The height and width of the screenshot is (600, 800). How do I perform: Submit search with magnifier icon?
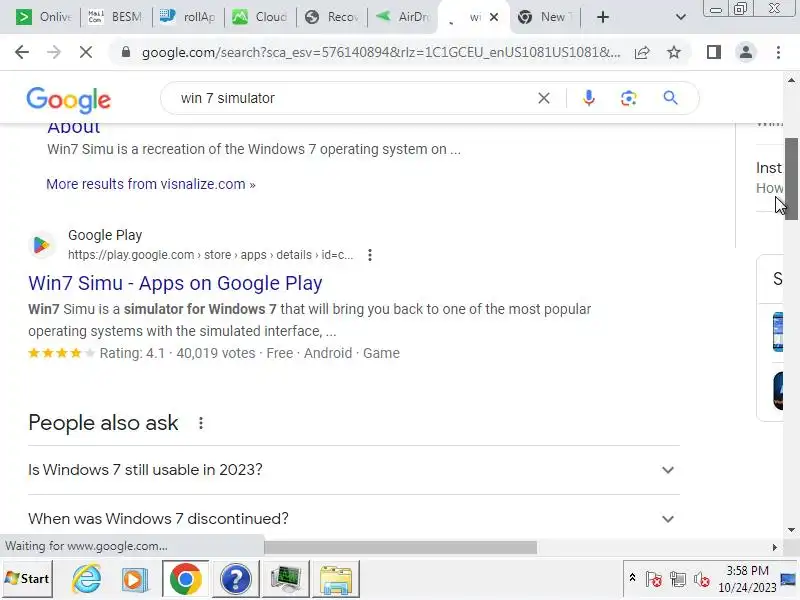click(670, 97)
